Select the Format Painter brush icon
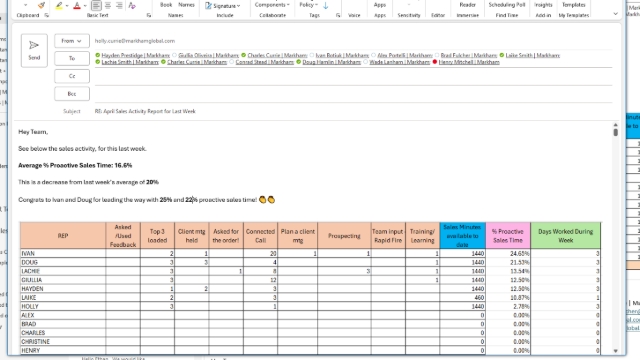The width and height of the screenshot is (640, 360). coord(41,5)
